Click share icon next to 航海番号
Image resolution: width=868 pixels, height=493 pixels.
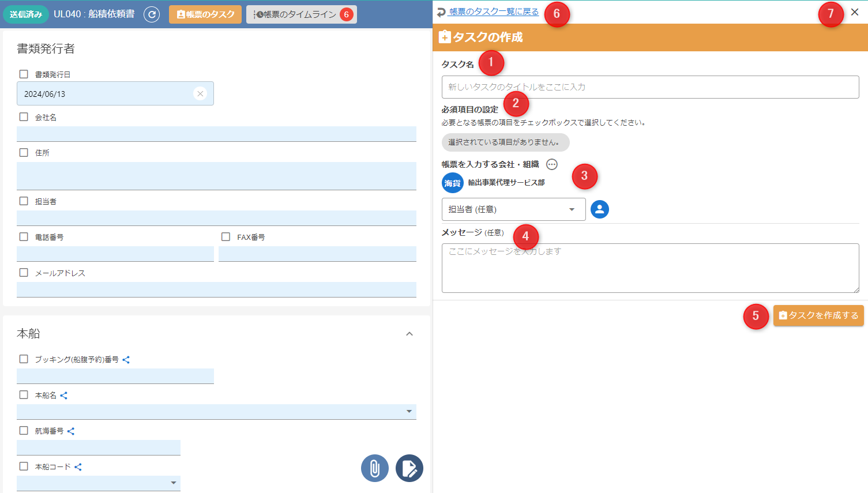pos(71,431)
